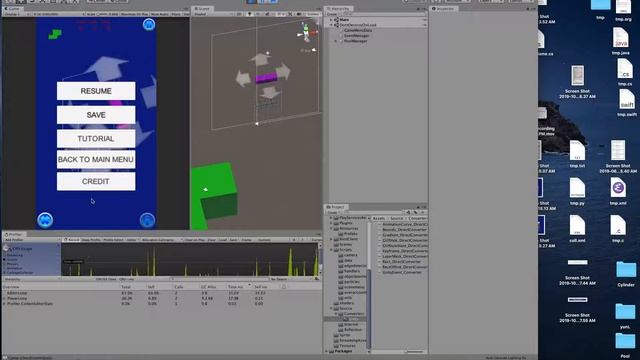Collapse the Resources folder in Project tree
The height and width of the screenshot is (360, 640).
pos(331,228)
